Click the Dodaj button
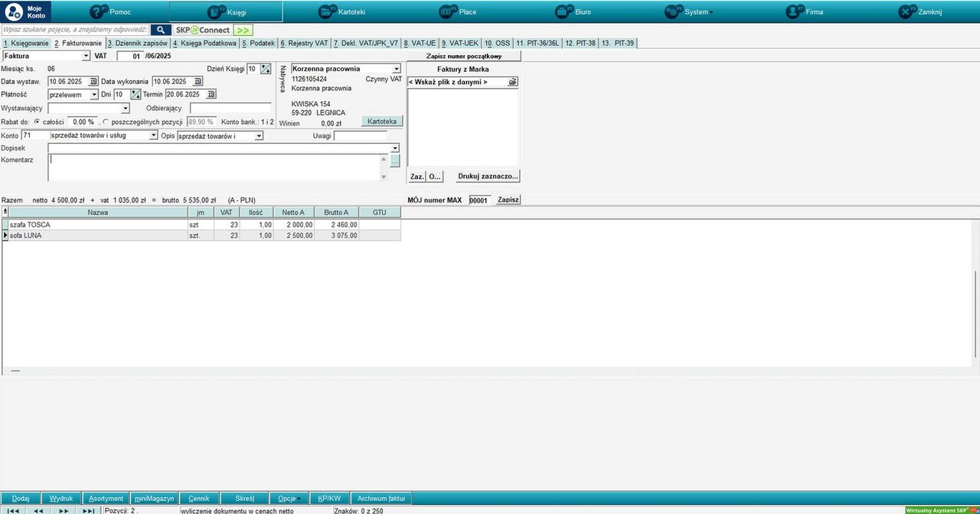This screenshot has width=980, height=514. [21, 498]
